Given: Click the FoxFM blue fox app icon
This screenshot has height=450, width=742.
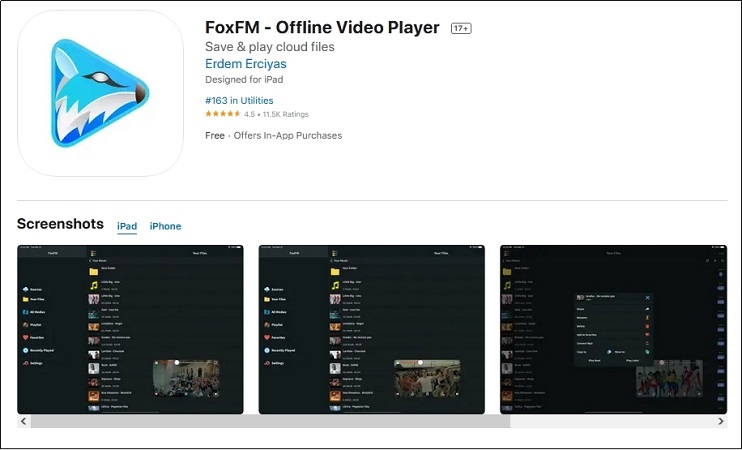Looking at the screenshot, I should coord(100,93).
